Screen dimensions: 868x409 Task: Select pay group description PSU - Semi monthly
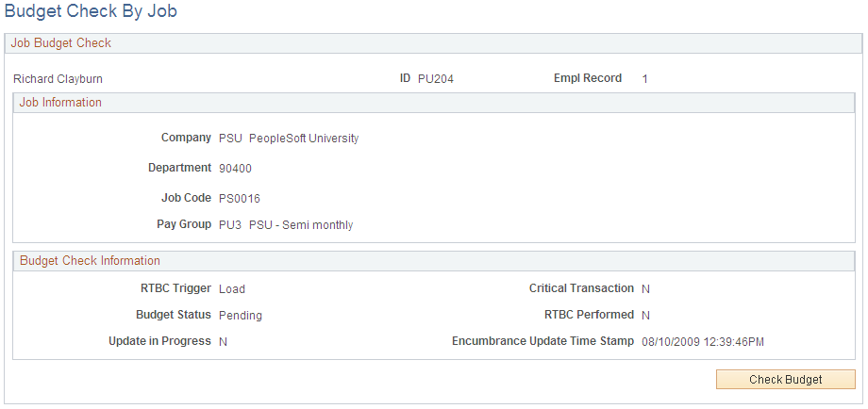(x=301, y=225)
